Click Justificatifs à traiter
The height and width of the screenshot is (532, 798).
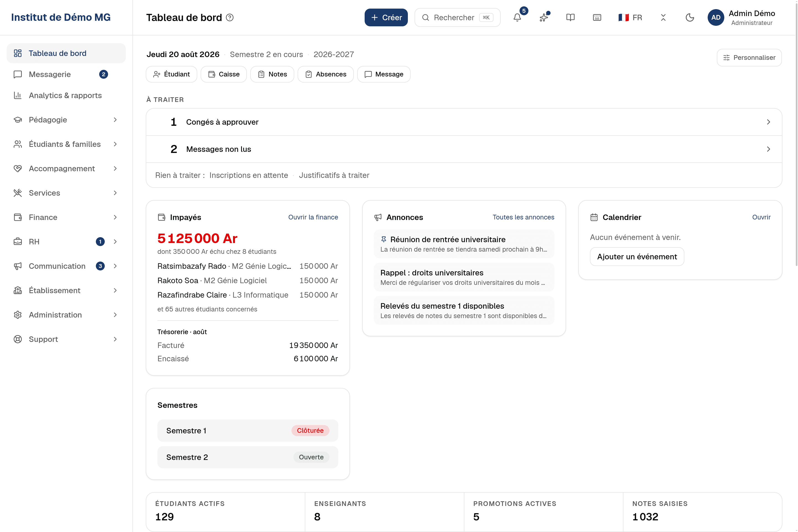pyautogui.click(x=334, y=175)
